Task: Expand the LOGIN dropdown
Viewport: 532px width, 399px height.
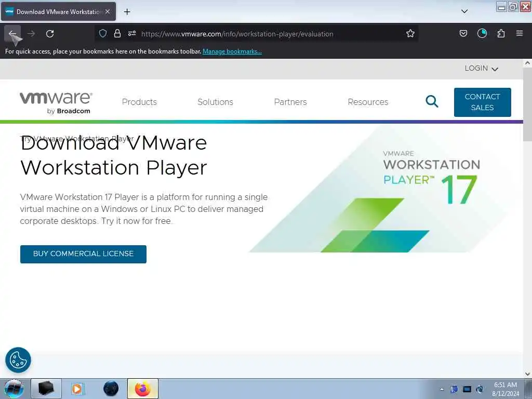Action: (x=482, y=69)
